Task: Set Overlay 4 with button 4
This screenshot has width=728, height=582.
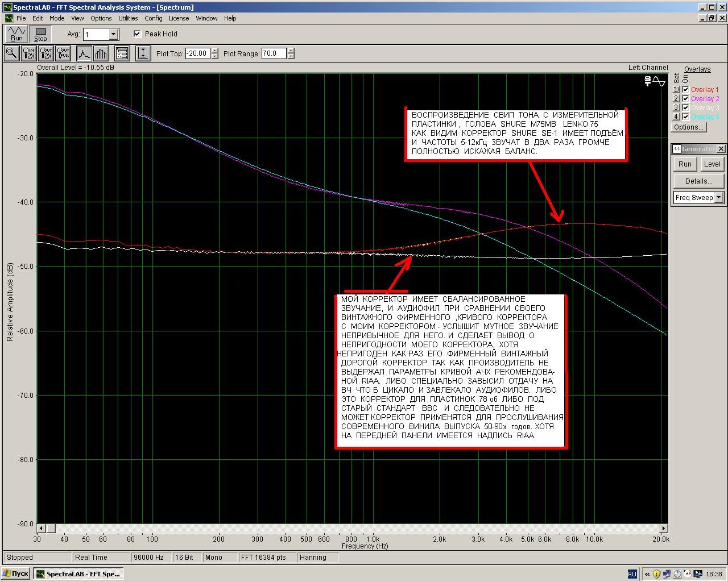Action: pyautogui.click(x=676, y=117)
